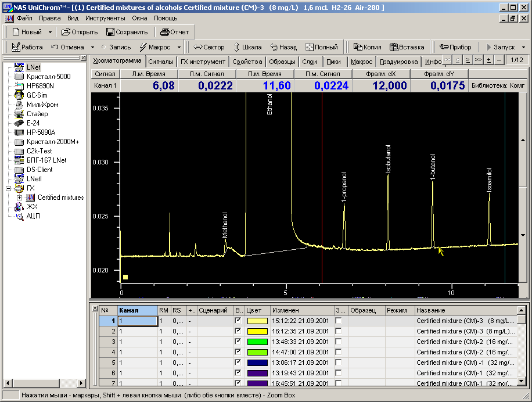The width and height of the screenshot is (532, 402).
Task: Select the АЦП converter icon
Action: coord(19,216)
